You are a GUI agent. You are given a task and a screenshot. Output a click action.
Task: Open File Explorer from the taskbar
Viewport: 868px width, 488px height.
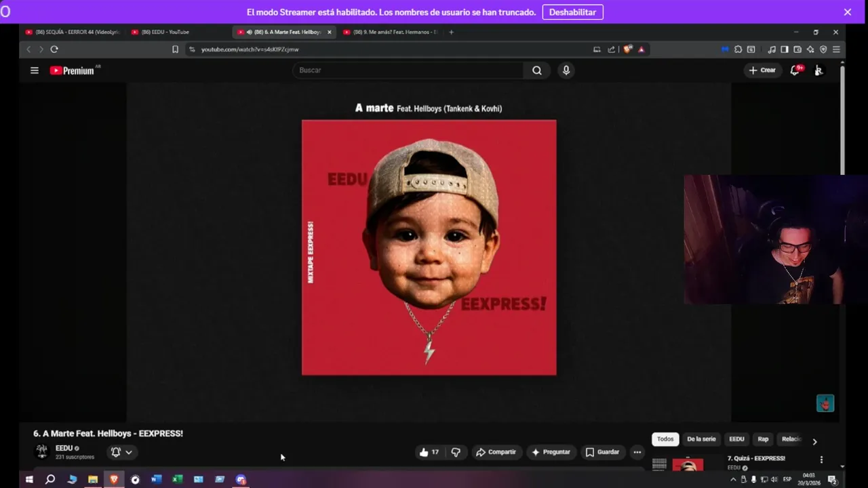pyautogui.click(x=93, y=479)
